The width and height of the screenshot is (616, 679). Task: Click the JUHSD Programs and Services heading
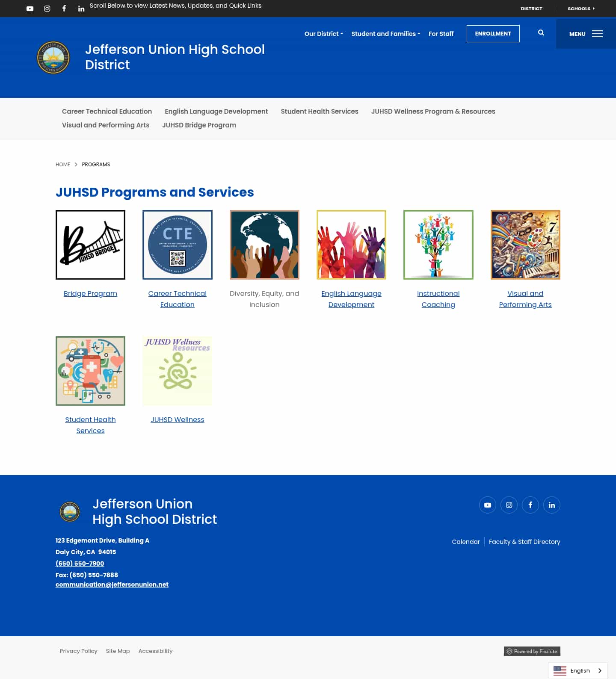(x=155, y=192)
